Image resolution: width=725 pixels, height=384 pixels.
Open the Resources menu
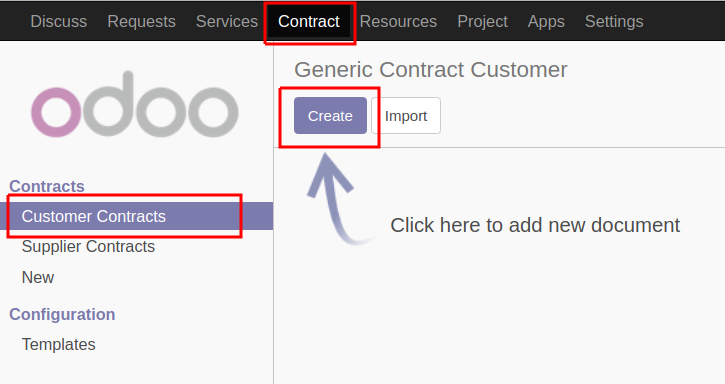(398, 21)
